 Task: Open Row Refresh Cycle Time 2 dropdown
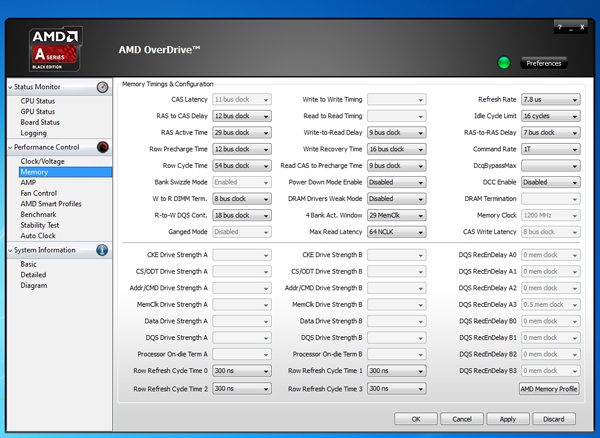[242, 389]
